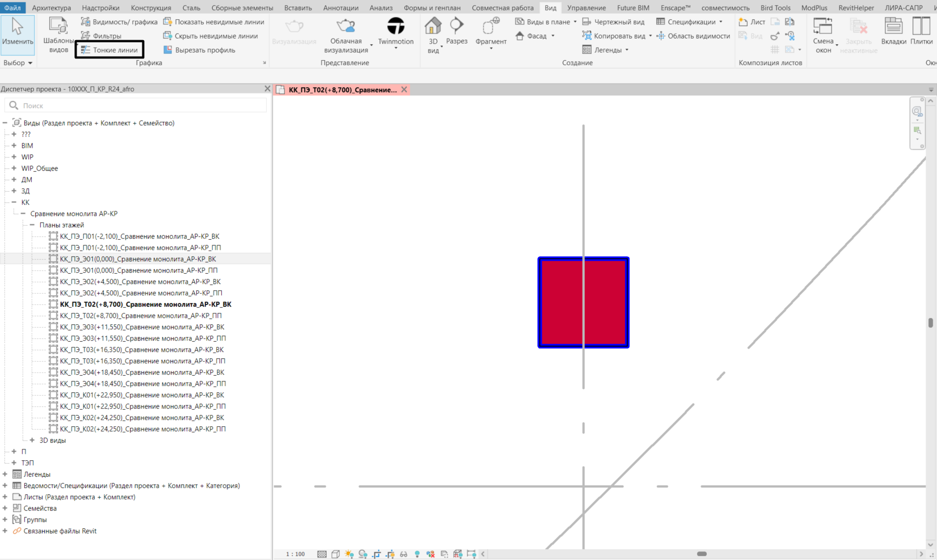The width and height of the screenshot is (937, 560).
Task: Toggle temporary hide/isolate glasses icon
Action: click(x=403, y=554)
